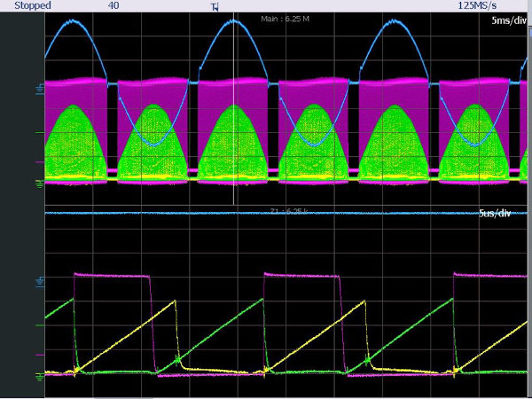
Task: Select yellow ground marker in main window
Action: (40, 184)
